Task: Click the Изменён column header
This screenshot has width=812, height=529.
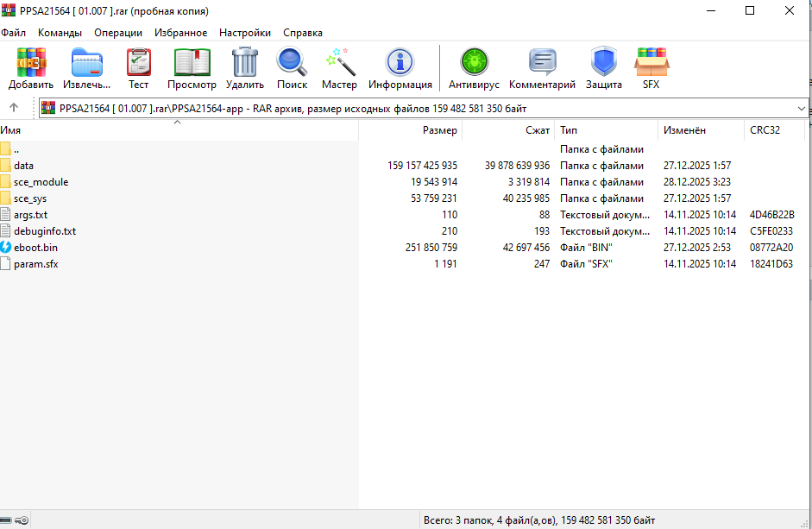Action: 684,130
